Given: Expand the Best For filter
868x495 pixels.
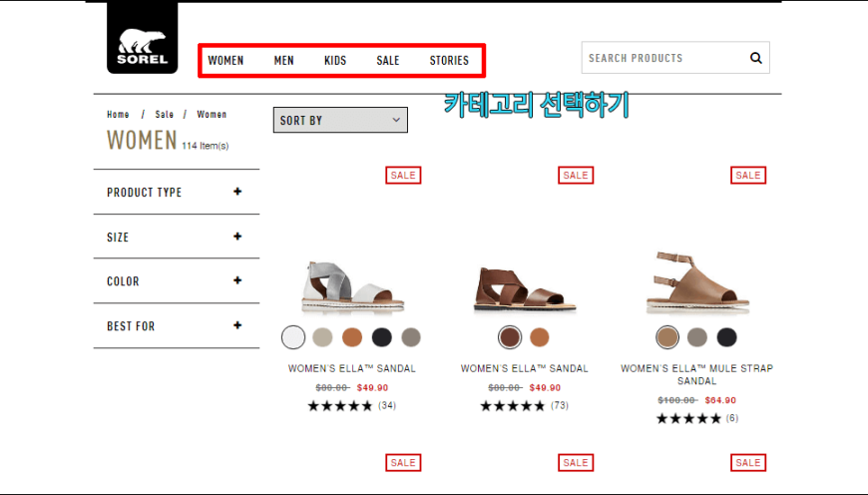Looking at the screenshot, I should tap(176, 325).
